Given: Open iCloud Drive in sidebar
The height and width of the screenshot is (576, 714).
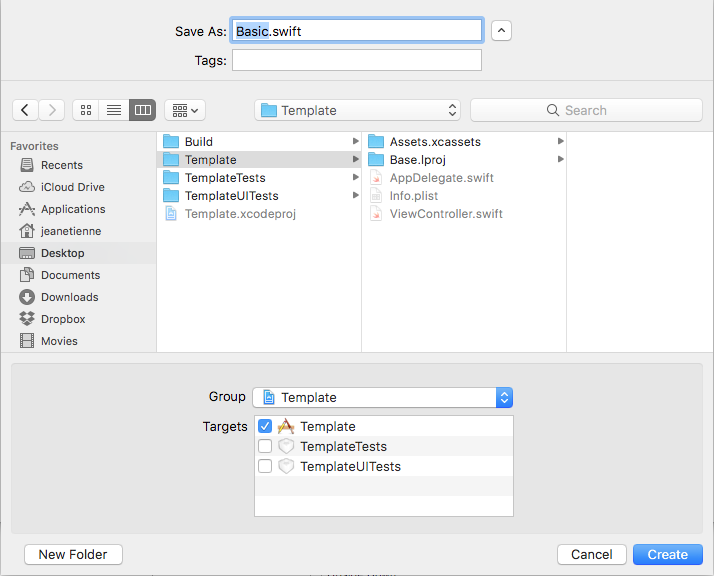Looking at the screenshot, I should coord(72,187).
